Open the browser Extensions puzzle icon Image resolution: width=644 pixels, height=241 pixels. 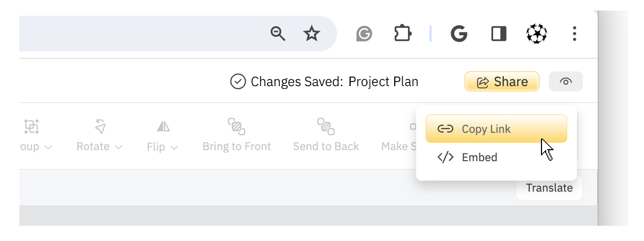pos(403,34)
